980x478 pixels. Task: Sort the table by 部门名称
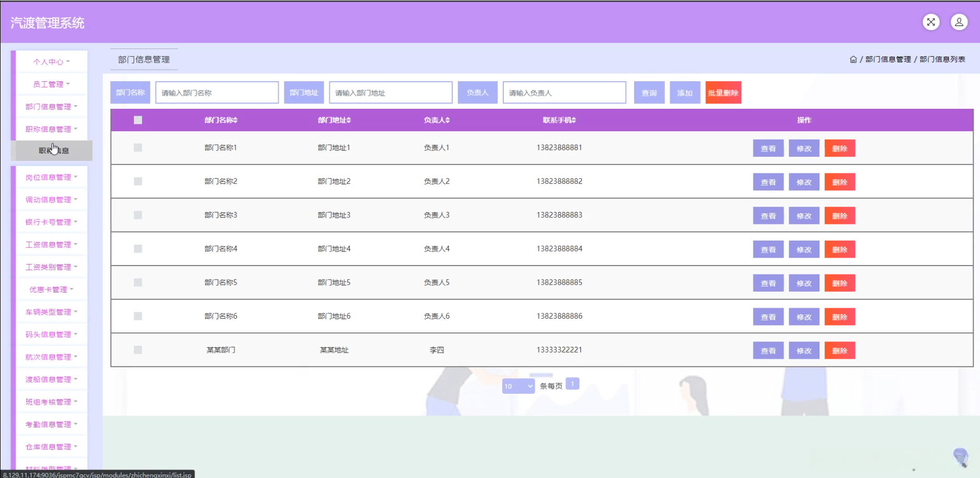pos(221,120)
